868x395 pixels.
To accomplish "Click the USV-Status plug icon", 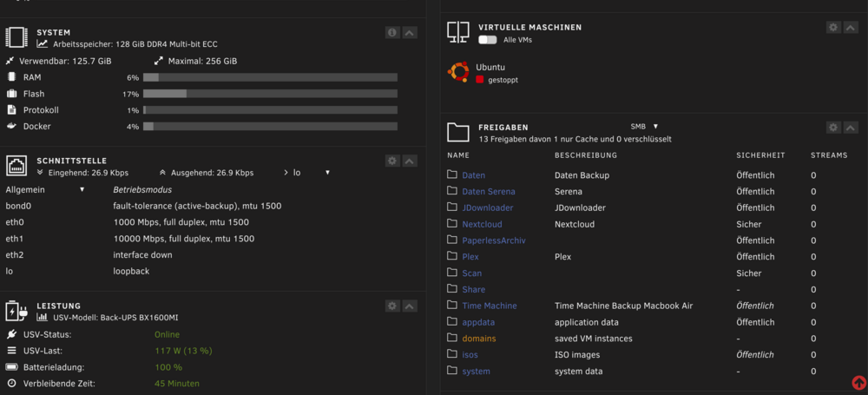I will pyautogui.click(x=11, y=334).
